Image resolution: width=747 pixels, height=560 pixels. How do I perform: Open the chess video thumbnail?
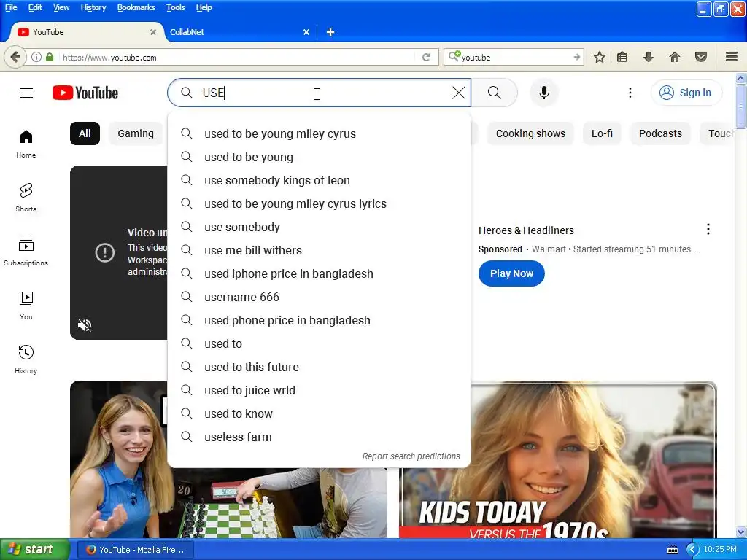228,503
